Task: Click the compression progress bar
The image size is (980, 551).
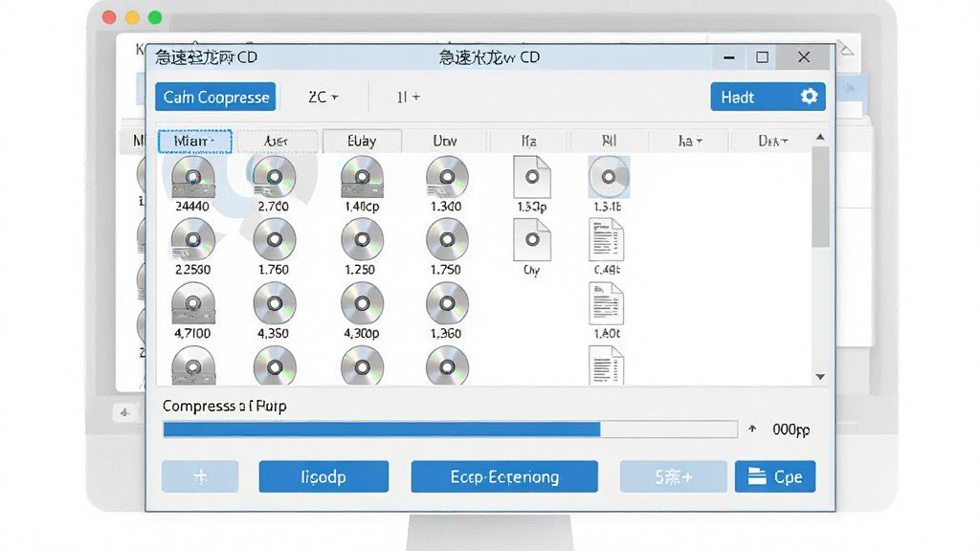Action: [450, 430]
